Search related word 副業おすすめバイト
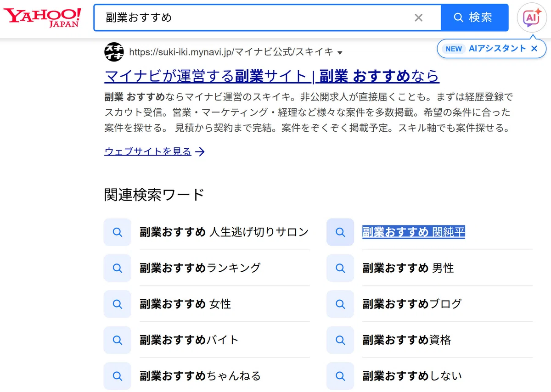Viewport: 551px width, 392px height. point(189,340)
